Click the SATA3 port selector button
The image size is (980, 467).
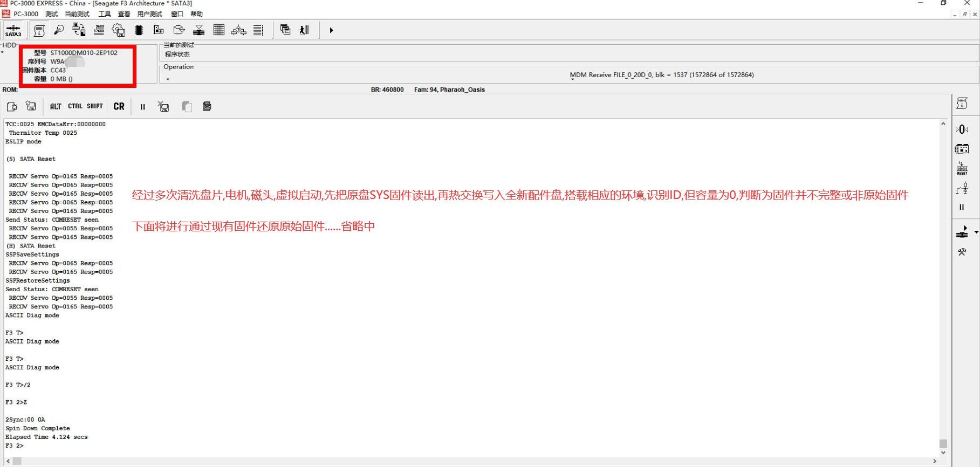point(13,30)
